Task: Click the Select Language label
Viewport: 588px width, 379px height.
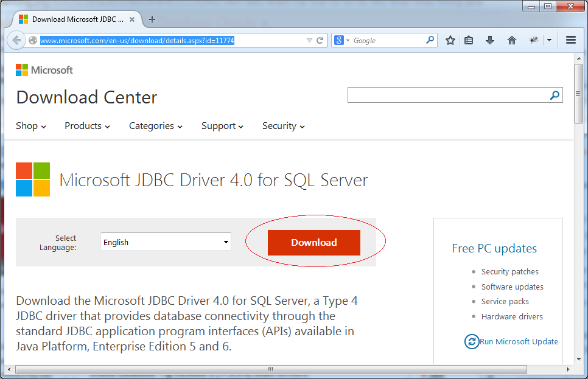Action: (x=58, y=243)
